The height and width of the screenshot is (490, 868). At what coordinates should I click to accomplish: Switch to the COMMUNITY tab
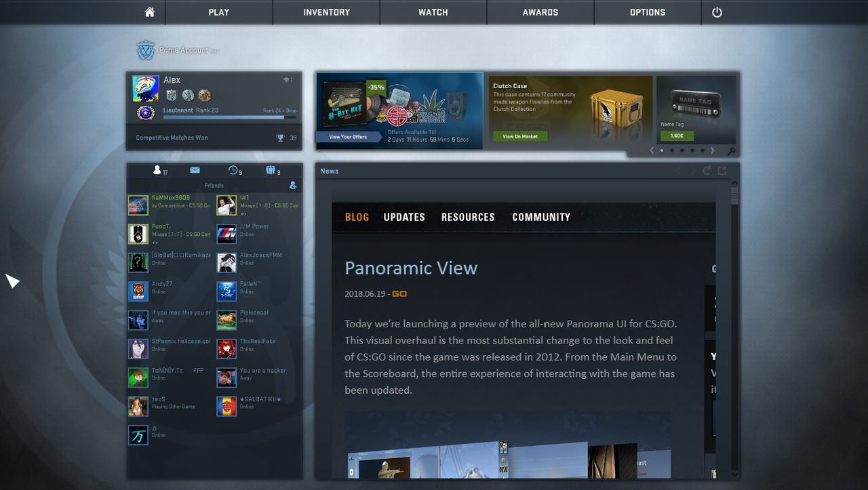(x=541, y=217)
